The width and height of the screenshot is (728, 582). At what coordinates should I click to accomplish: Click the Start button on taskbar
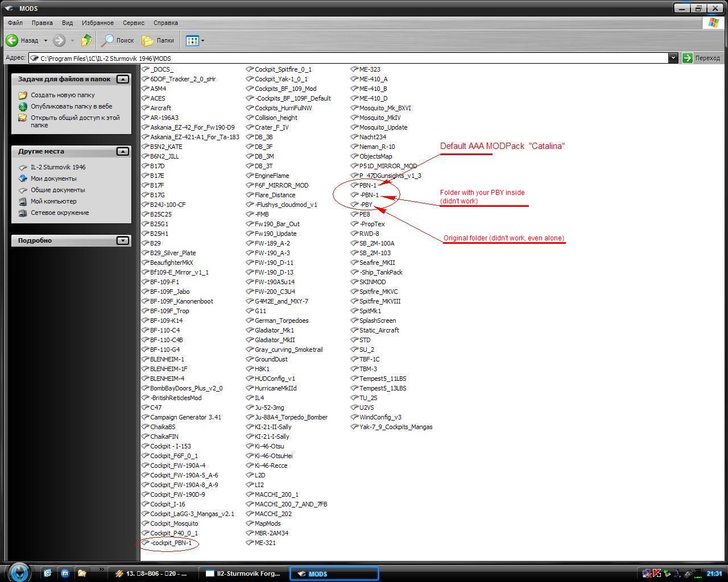click(x=19, y=573)
